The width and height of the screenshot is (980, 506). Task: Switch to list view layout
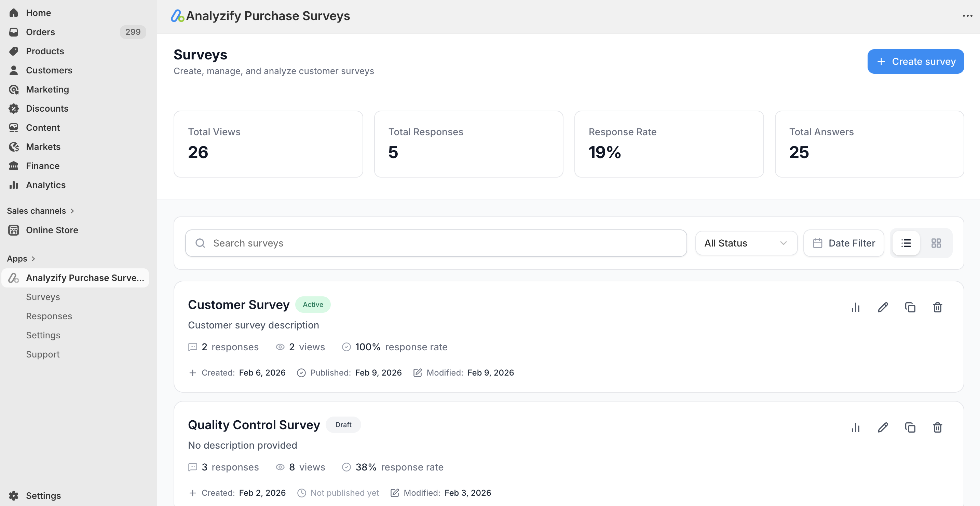[x=906, y=243]
